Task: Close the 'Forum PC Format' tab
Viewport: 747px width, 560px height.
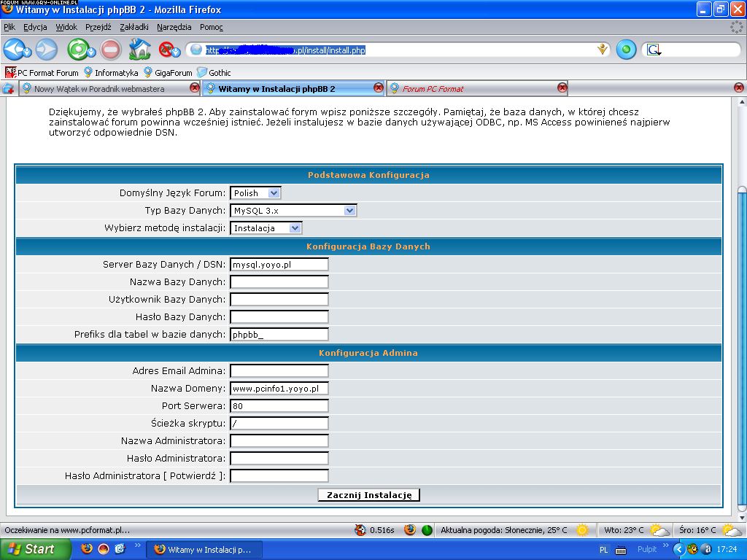Action: pos(562,87)
